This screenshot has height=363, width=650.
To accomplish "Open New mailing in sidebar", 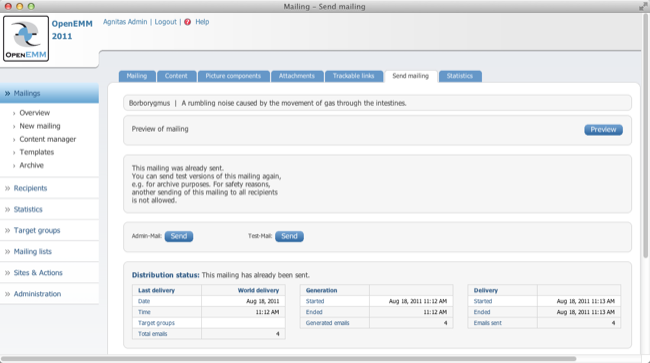I will coord(40,126).
